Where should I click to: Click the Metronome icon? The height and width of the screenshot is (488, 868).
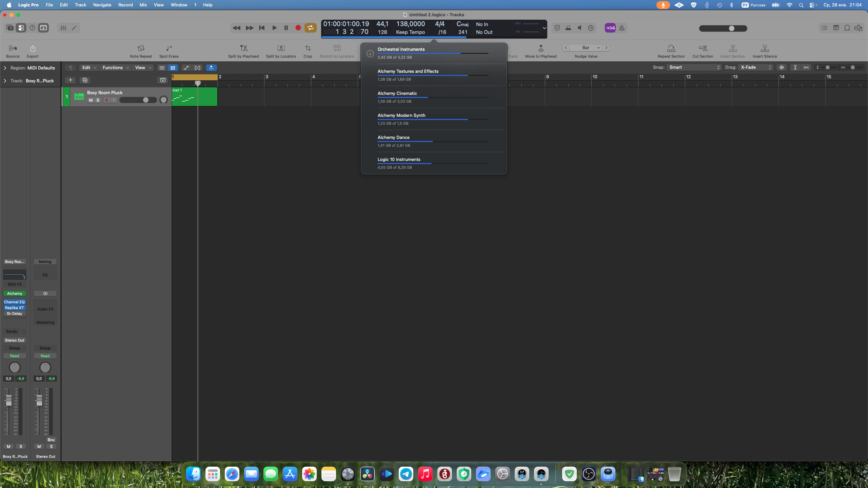(622, 28)
